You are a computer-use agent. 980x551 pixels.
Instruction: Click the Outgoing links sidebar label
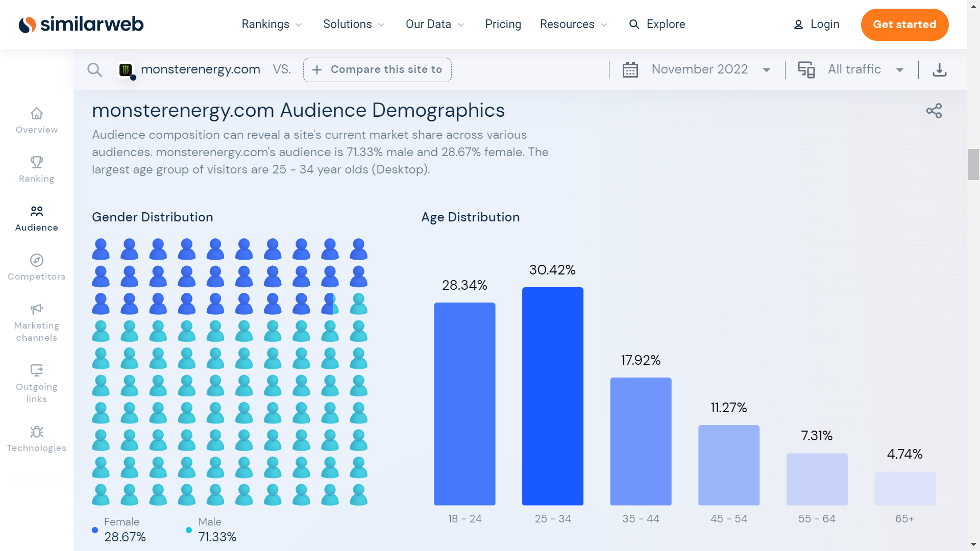tap(37, 393)
